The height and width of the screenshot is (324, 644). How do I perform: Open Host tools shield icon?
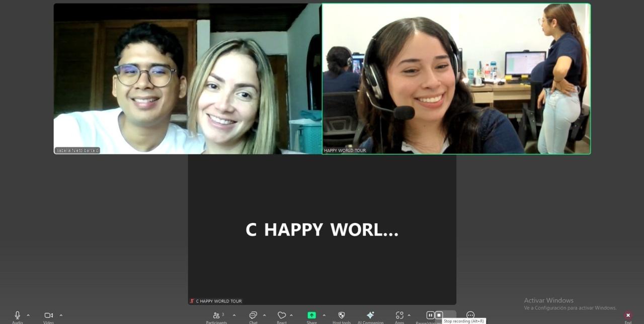click(x=342, y=315)
